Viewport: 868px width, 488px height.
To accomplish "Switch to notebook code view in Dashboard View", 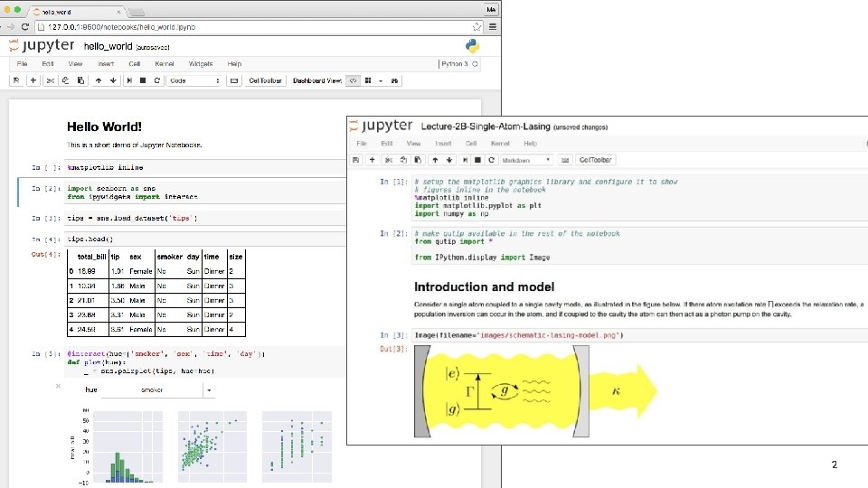I will click(x=354, y=80).
